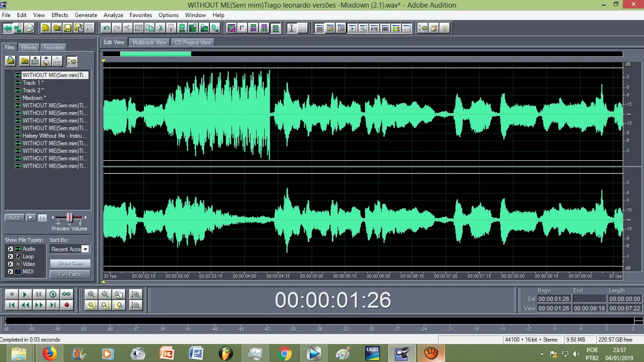The image size is (644, 362).
Task: Click the Fast Forward transport button
Action: pyautogui.click(x=39, y=305)
